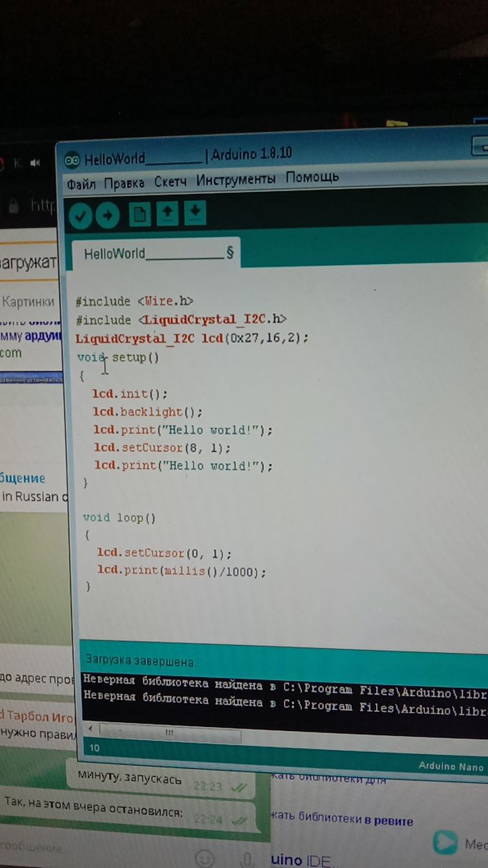Open the Файл menu
Image resolution: width=488 pixels, height=868 pixels.
(x=81, y=184)
